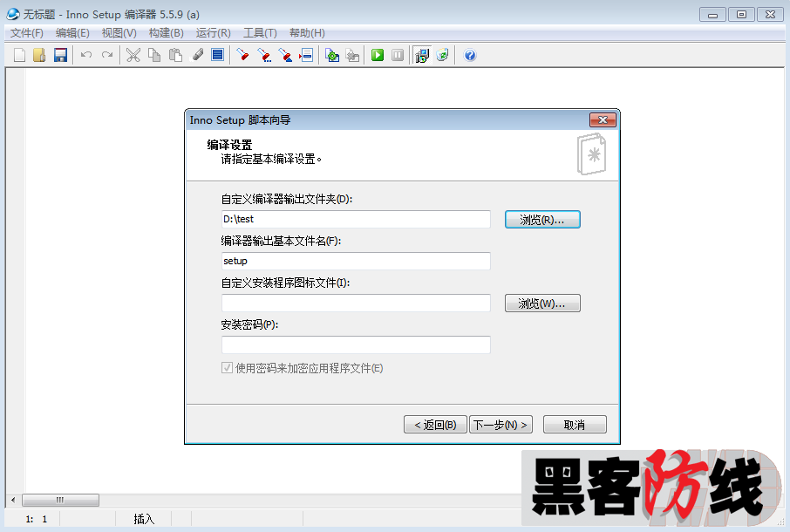This screenshot has width=790, height=532.
Task: Click the 编译设置 heading text
Action: point(229,145)
